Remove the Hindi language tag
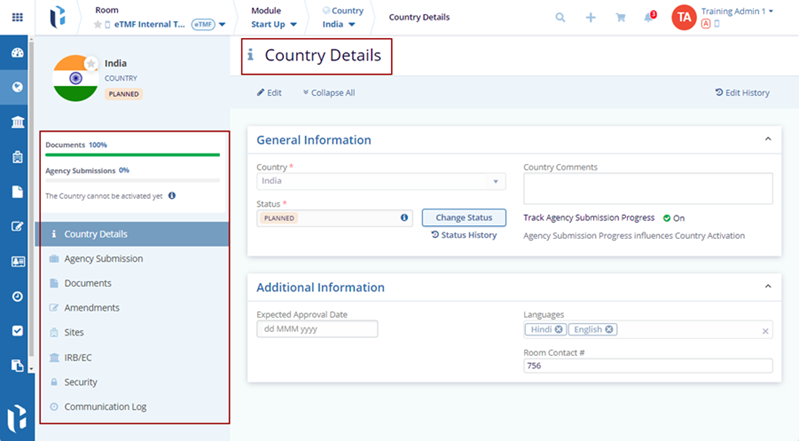The width and height of the screenshot is (799, 441). tap(559, 329)
